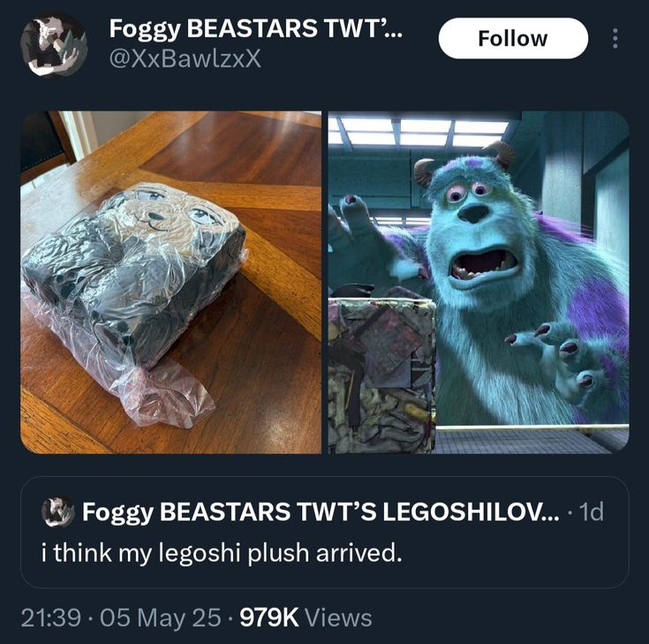Open the quoted tweet card border area
The image size is (649, 644).
[x=325, y=532]
